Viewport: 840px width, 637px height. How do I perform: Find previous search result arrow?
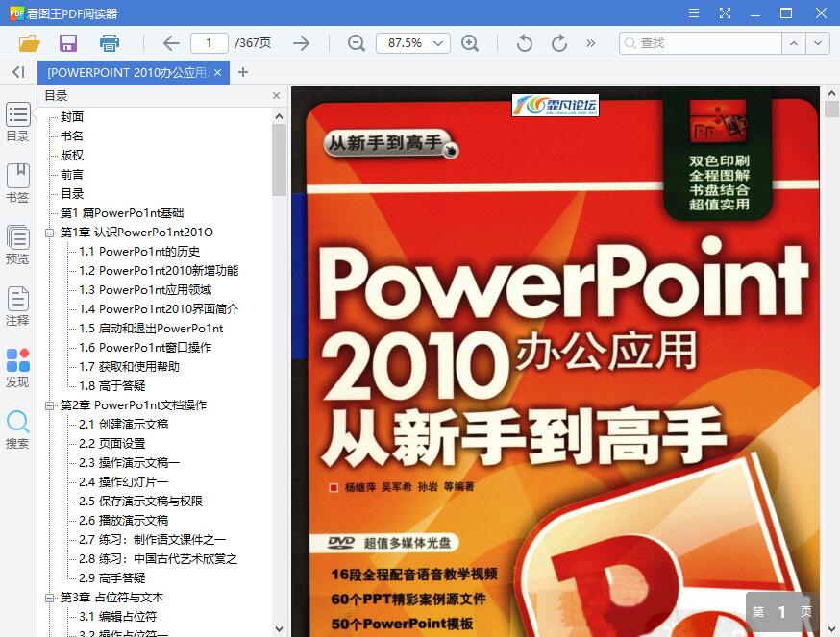[x=794, y=43]
